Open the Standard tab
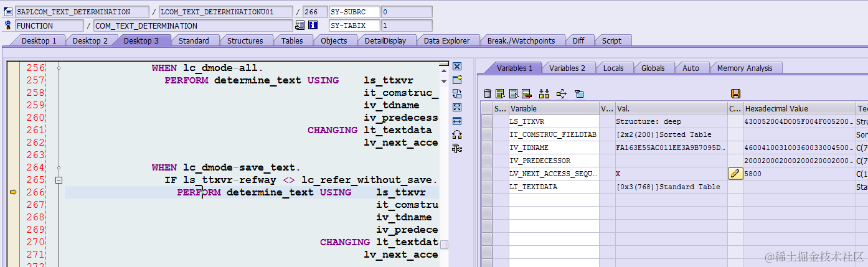The height and width of the screenshot is (267, 868). 194,40
